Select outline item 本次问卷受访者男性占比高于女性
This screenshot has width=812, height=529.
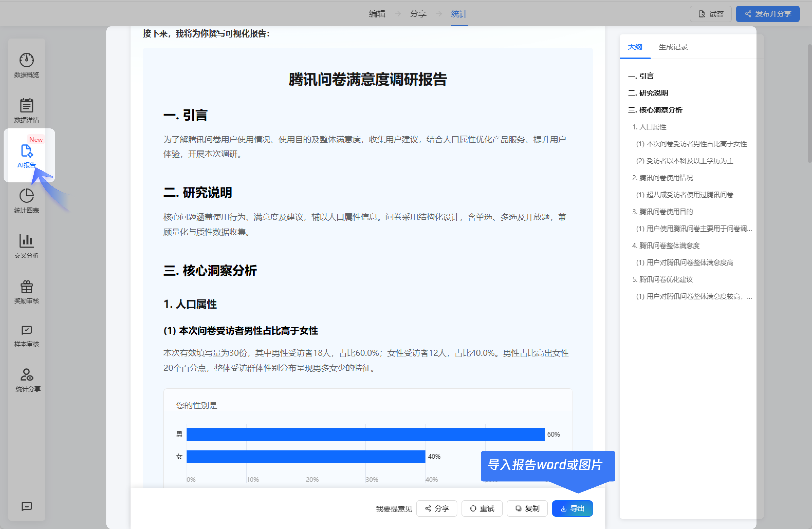click(x=691, y=144)
